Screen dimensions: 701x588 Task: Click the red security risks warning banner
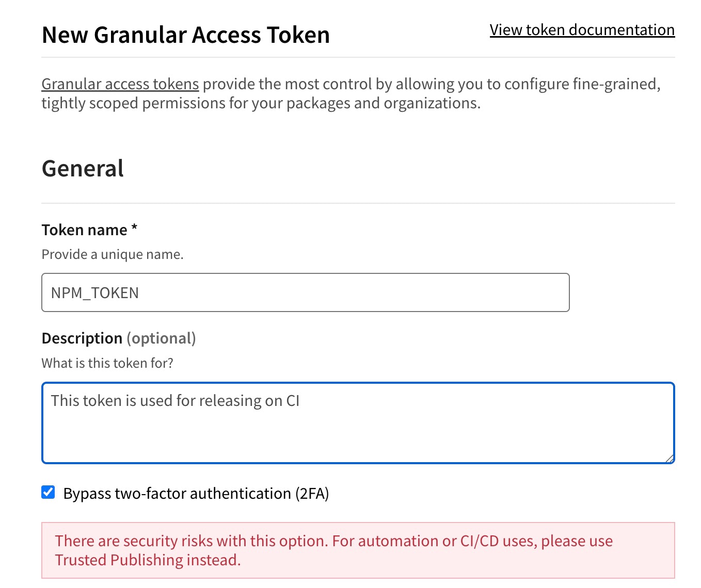[x=358, y=550]
